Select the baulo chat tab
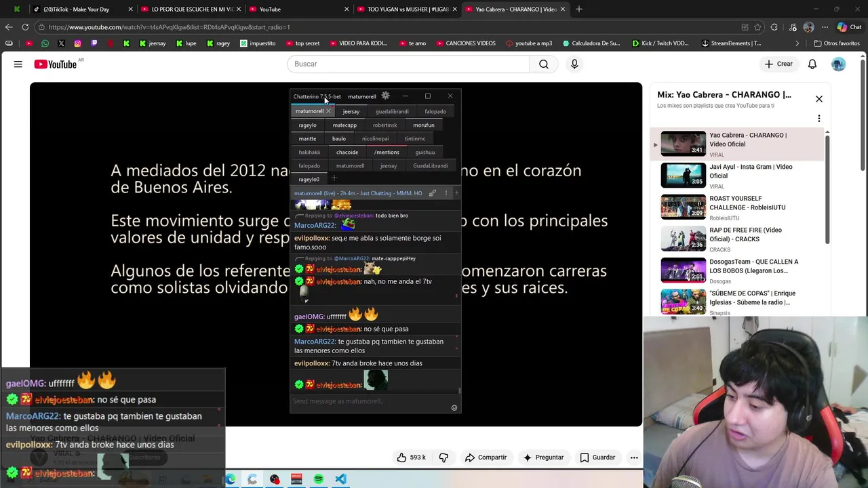The height and width of the screenshot is (488, 868). [x=339, y=138]
